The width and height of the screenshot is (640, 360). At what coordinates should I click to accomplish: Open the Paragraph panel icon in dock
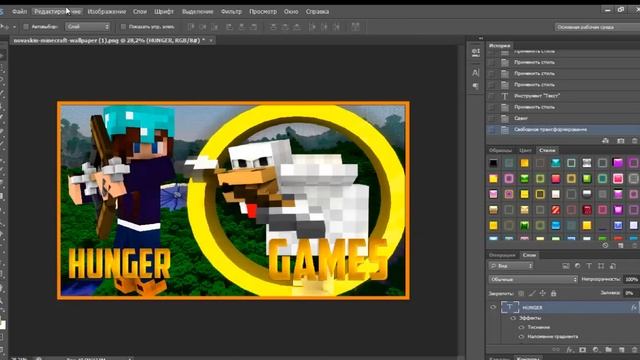(476, 86)
